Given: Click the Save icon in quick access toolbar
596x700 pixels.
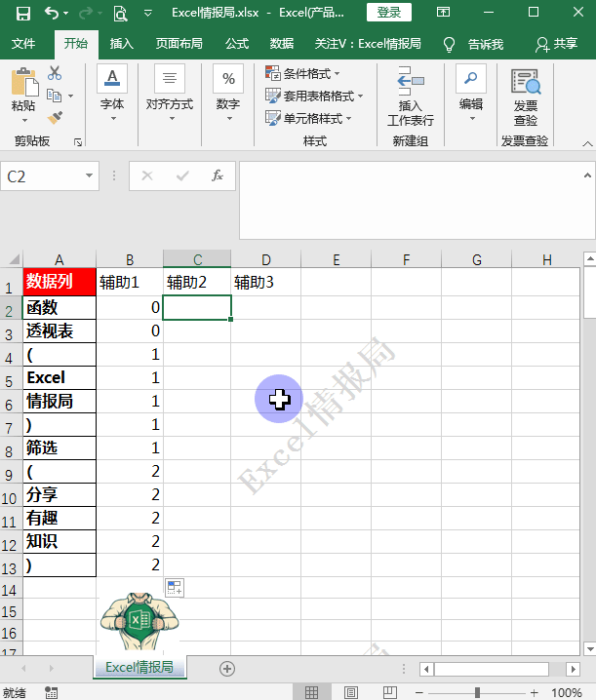Looking at the screenshot, I should [22, 14].
